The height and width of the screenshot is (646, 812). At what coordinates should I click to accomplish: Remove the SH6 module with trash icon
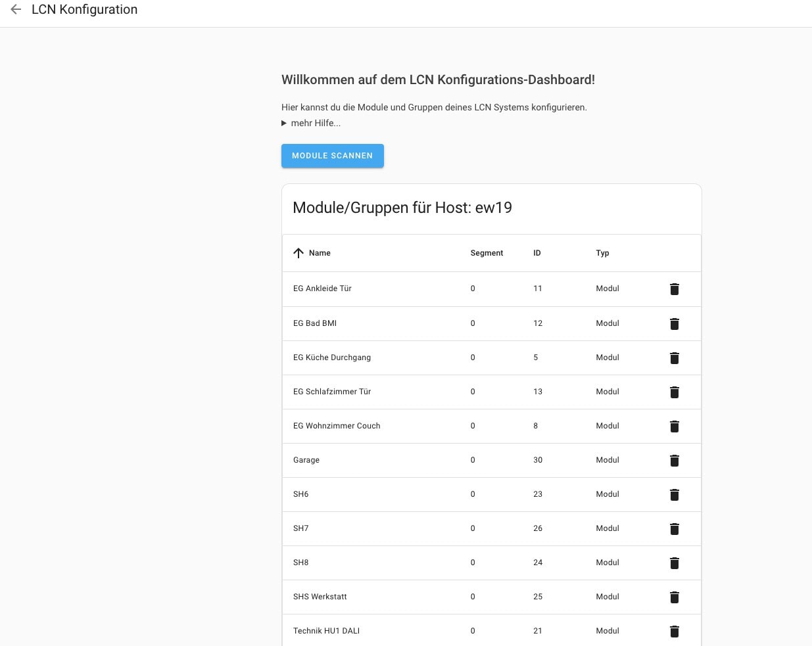(674, 495)
